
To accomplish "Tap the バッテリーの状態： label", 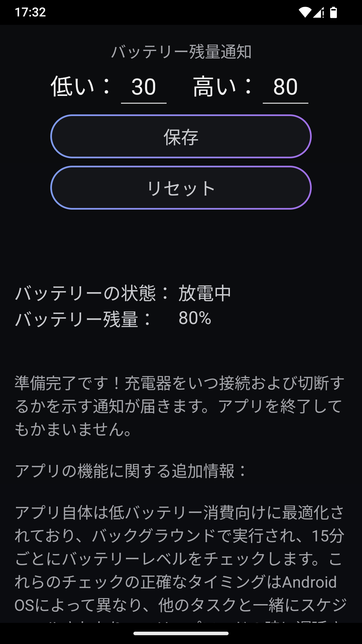I will (x=92, y=293).
